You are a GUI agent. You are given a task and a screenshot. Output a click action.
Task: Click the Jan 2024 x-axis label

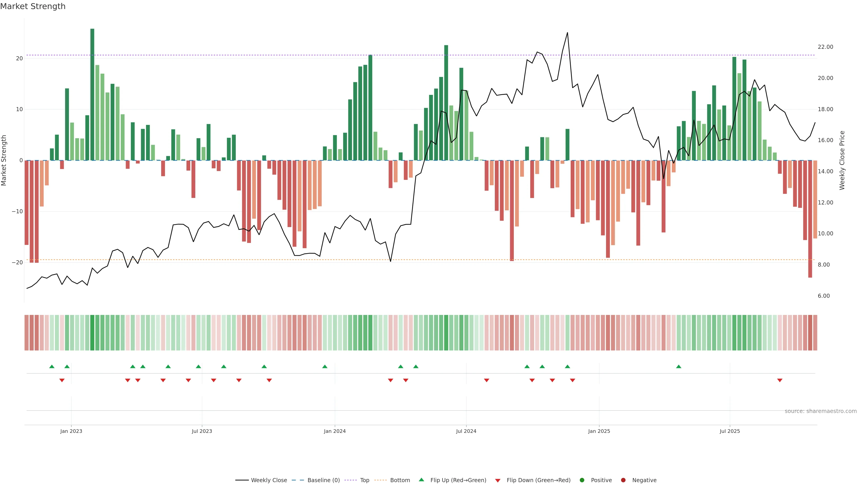(x=335, y=431)
